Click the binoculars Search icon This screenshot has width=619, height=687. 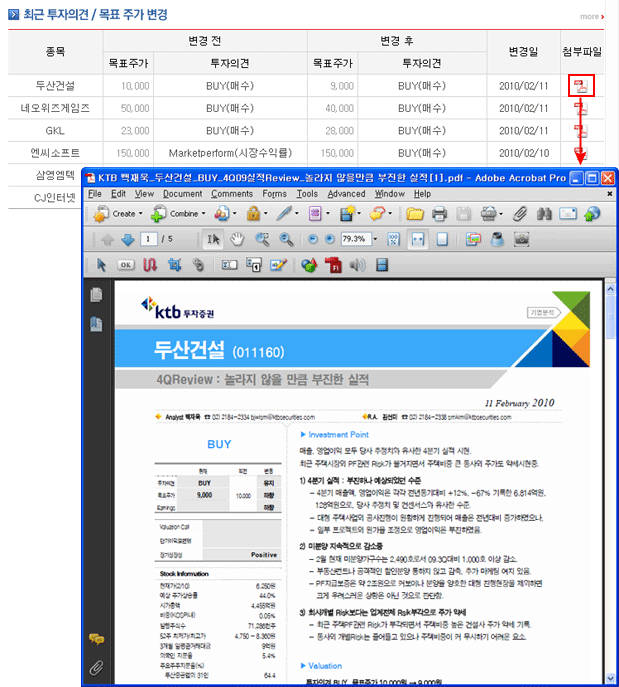point(545,214)
